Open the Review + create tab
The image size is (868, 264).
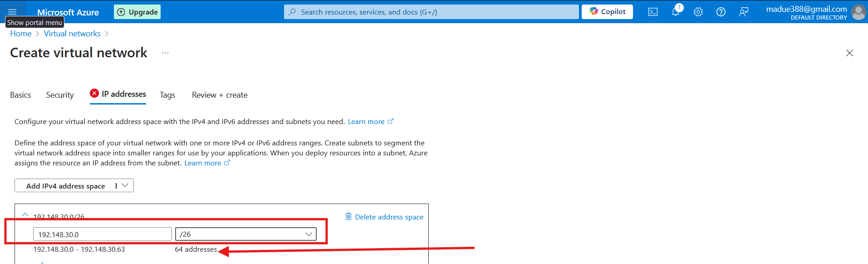click(x=220, y=95)
